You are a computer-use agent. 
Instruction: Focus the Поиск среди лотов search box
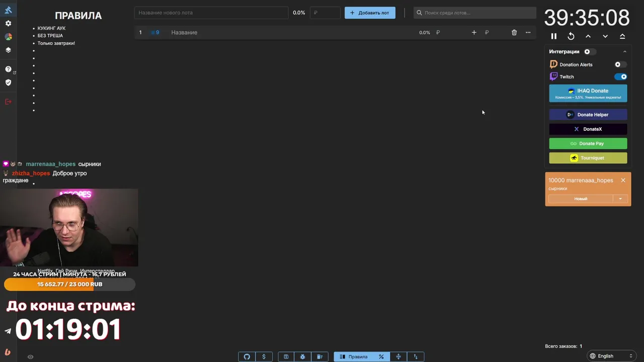point(475,13)
